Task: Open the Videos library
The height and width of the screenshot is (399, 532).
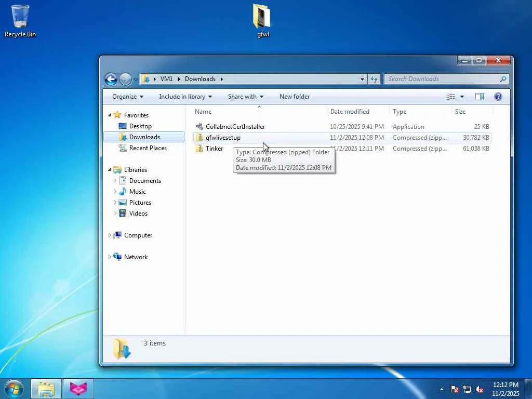Action: click(138, 214)
